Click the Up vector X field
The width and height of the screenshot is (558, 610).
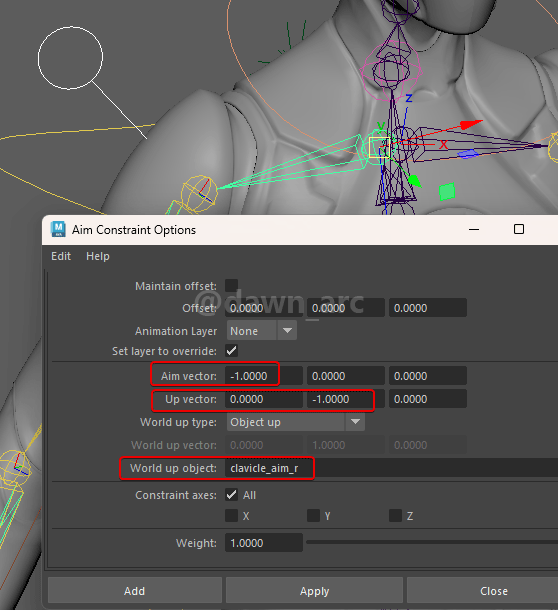[264, 399]
